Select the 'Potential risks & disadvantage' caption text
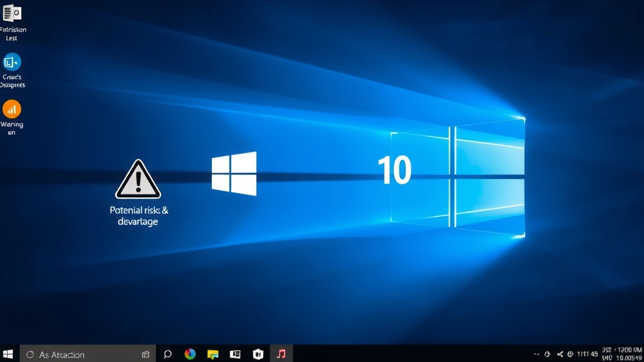The height and width of the screenshot is (362, 644). (139, 216)
